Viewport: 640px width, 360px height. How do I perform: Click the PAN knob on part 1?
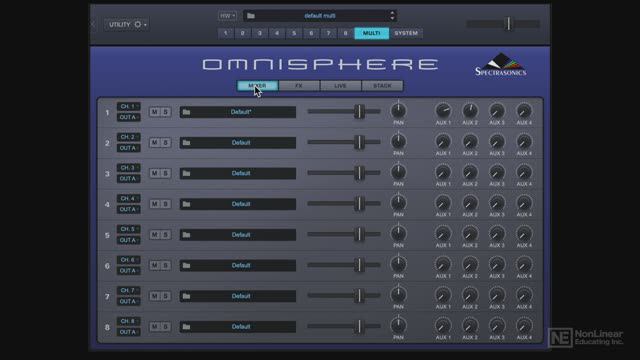398,111
